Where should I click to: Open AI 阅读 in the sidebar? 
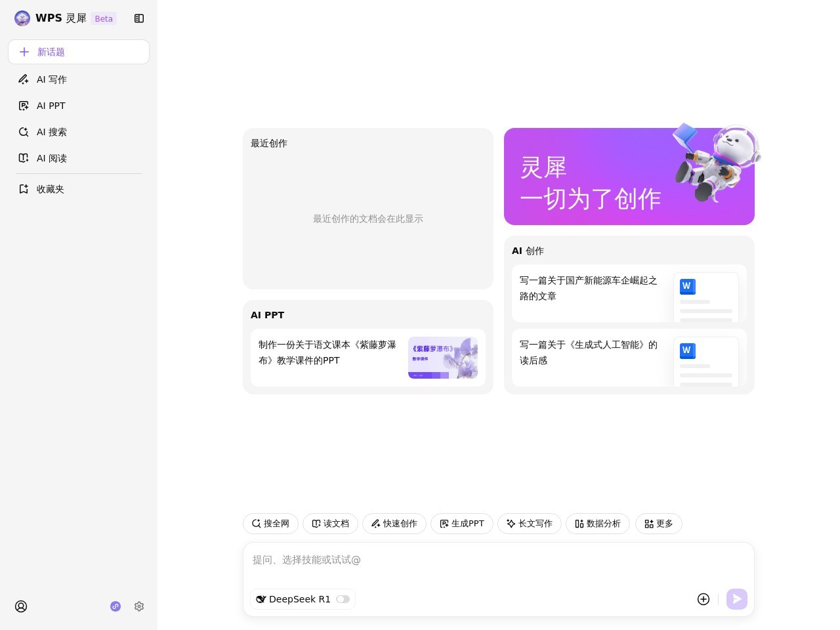click(x=79, y=158)
